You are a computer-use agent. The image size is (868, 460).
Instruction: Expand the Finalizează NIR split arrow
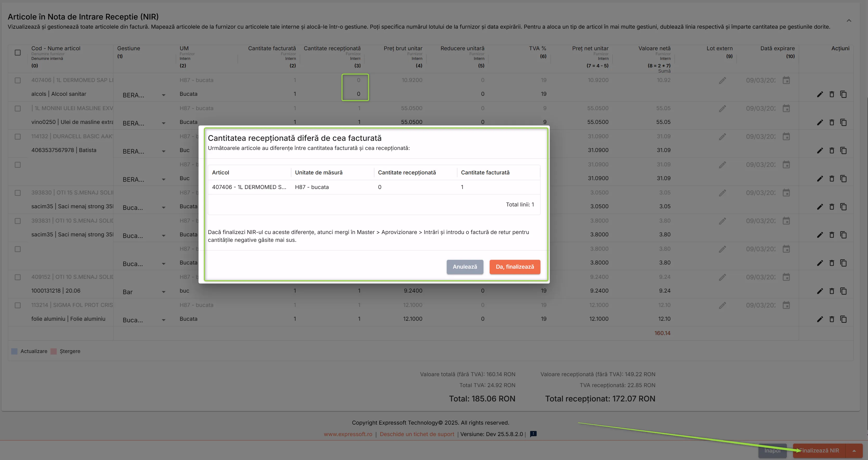coord(854,451)
